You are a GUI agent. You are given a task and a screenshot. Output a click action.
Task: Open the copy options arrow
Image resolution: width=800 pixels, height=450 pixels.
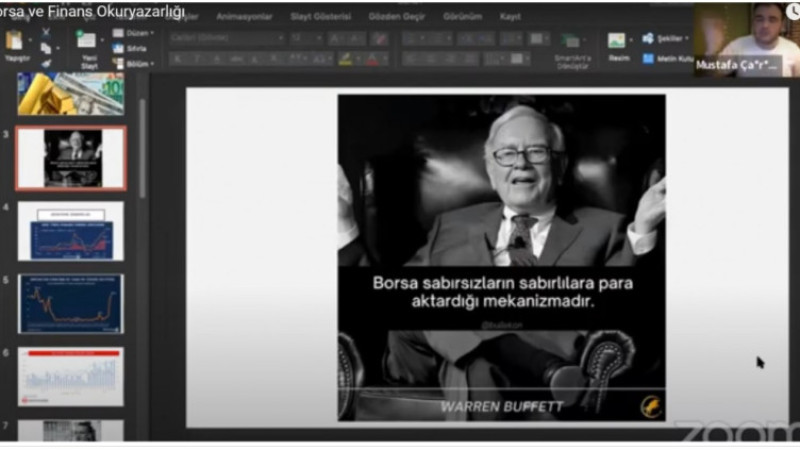(58, 48)
